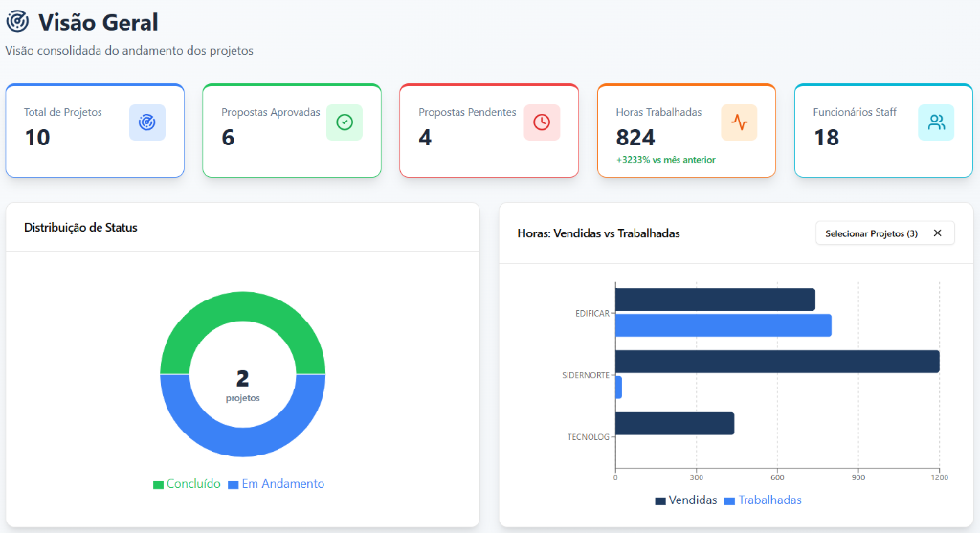The height and width of the screenshot is (533, 980).
Task: Click the blue target icon in Total de Projetos
Action: 146,122
